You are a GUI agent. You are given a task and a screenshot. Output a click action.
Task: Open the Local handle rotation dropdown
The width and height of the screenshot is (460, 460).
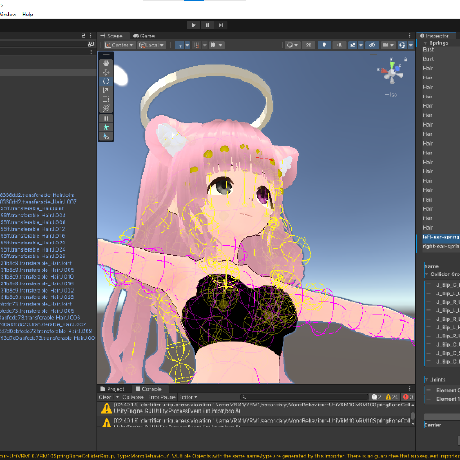(152, 45)
